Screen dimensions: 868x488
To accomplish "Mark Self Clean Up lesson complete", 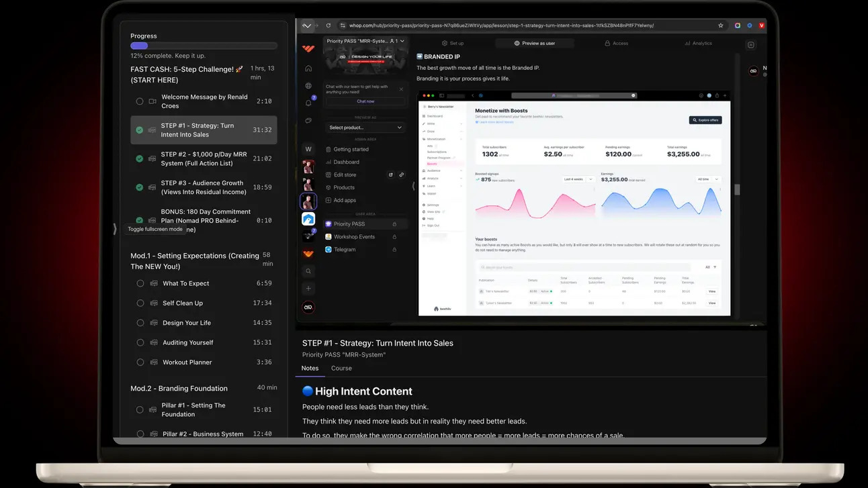I will click(x=140, y=303).
